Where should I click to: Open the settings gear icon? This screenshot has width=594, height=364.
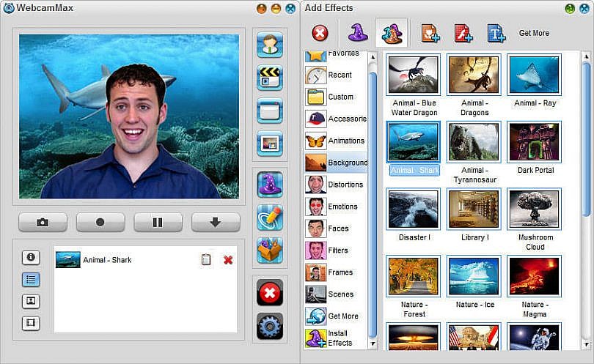pos(270,326)
